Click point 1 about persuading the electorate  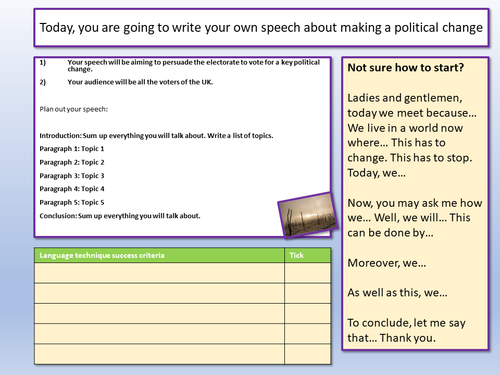(x=180, y=66)
